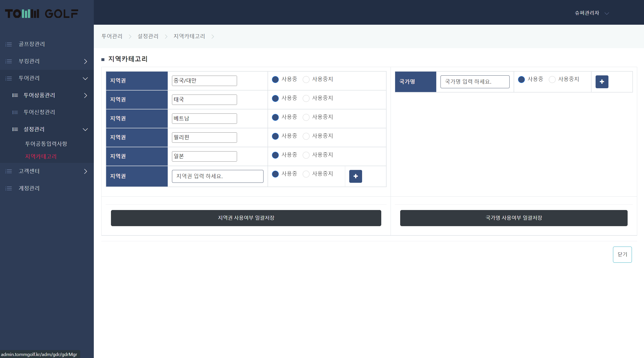Click the 닫기 button
Viewport: 644px width, 358px height.
[x=622, y=254]
